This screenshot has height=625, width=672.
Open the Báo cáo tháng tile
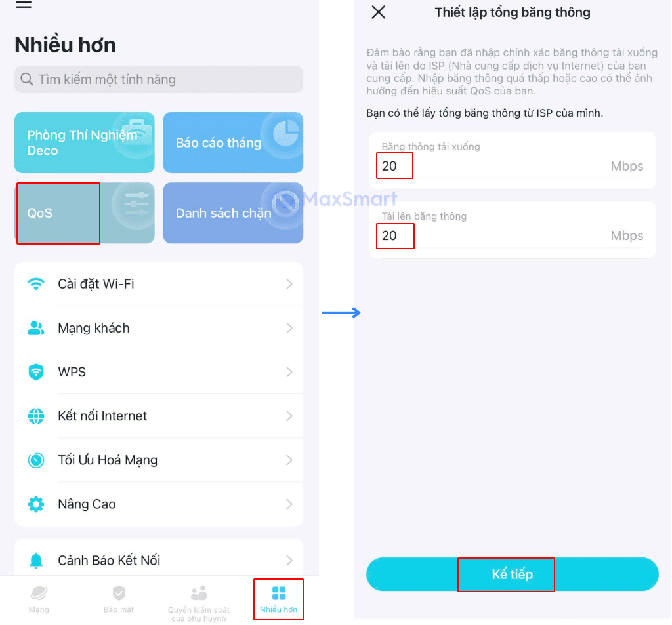(233, 143)
